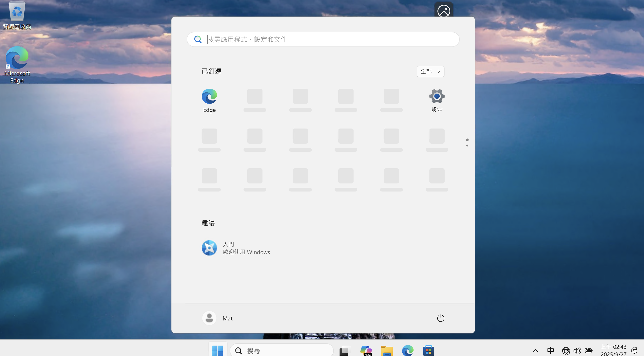Open the 設定 (Settings) pinned app

pos(437,100)
